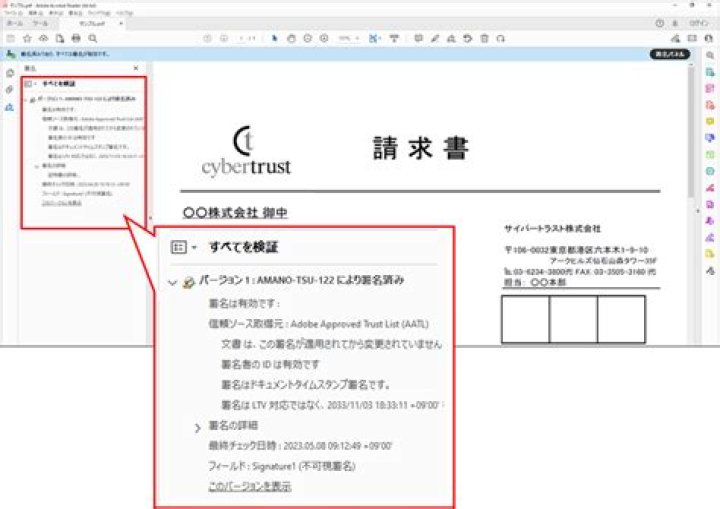Collapse the バージョン1 signature tree row
Viewport: 720px width, 509px height.
26,99
